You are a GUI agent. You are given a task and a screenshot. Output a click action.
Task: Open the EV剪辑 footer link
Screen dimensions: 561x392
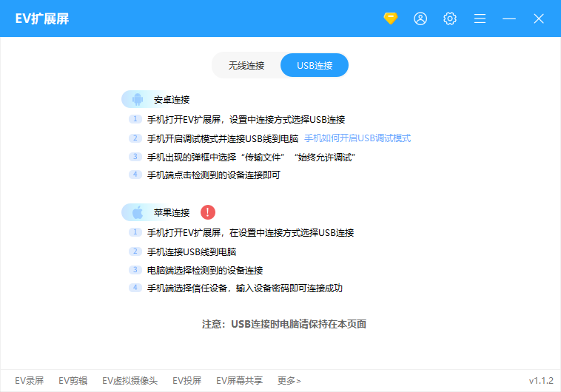pyautogui.click(x=73, y=381)
